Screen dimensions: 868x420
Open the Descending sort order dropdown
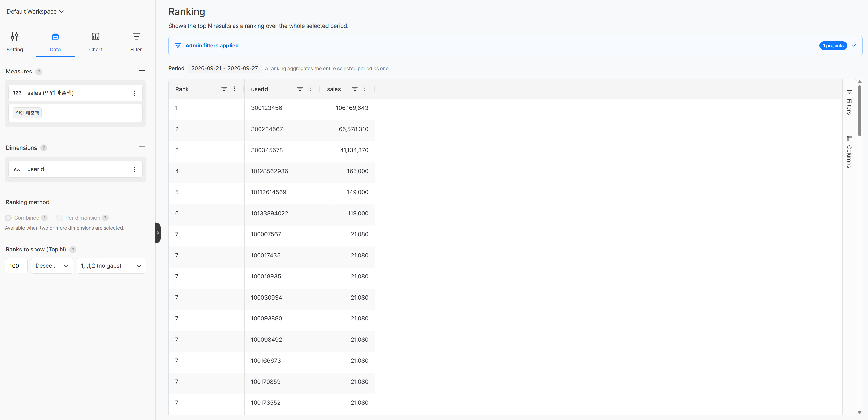(x=52, y=266)
